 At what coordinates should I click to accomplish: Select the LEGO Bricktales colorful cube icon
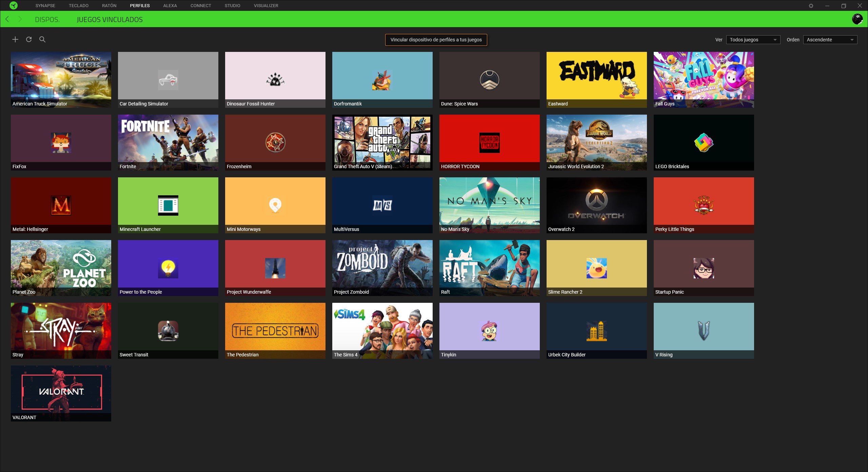pos(704,143)
